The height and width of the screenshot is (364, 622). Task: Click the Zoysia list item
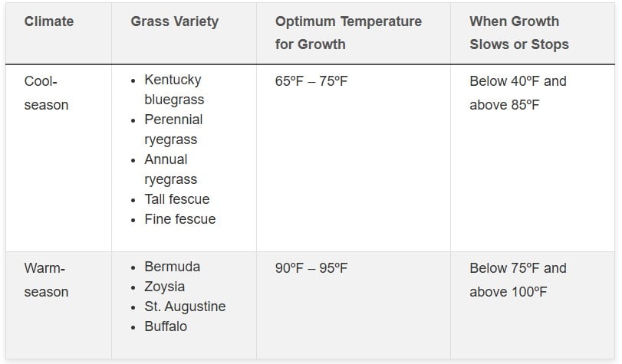(x=165, y=287)
